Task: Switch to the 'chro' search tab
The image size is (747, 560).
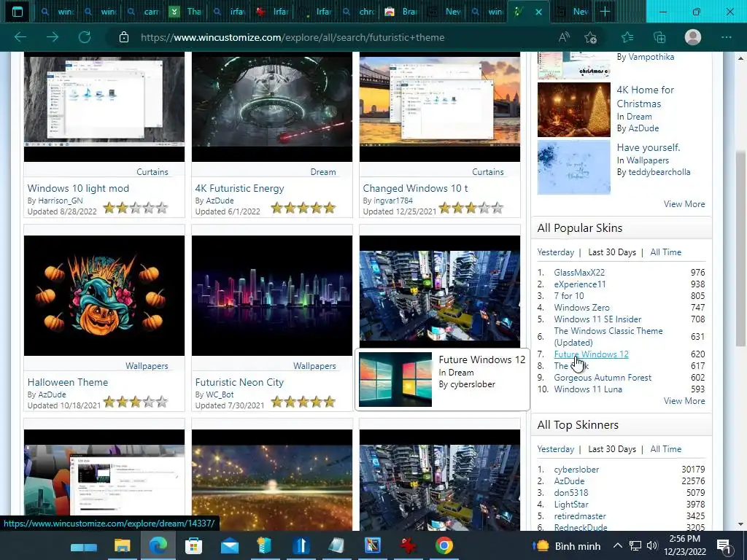Action: point(358,12)
